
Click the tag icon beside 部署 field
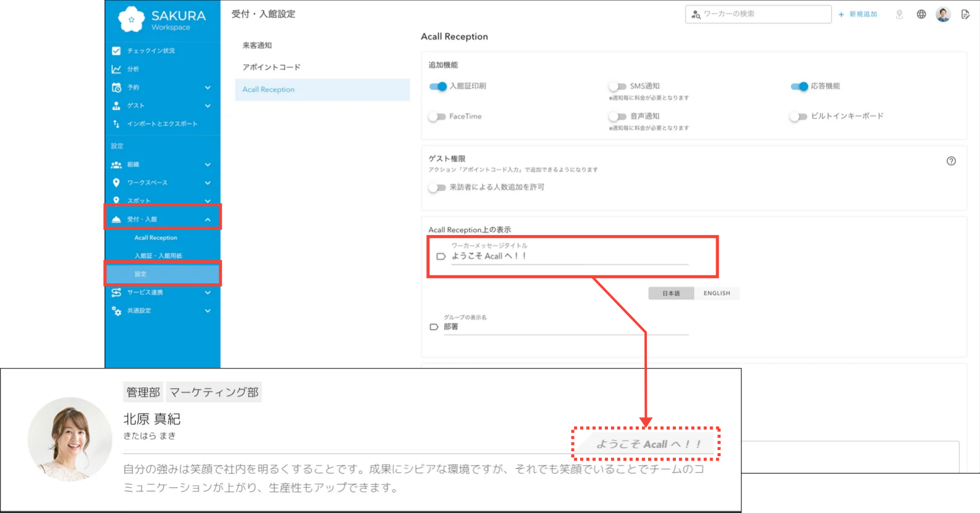coord(434,327)
